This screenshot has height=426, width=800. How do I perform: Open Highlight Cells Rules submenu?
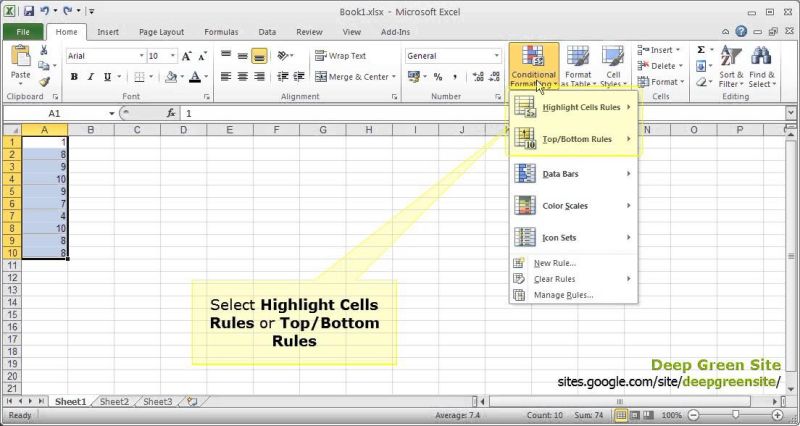click(573, 107)
